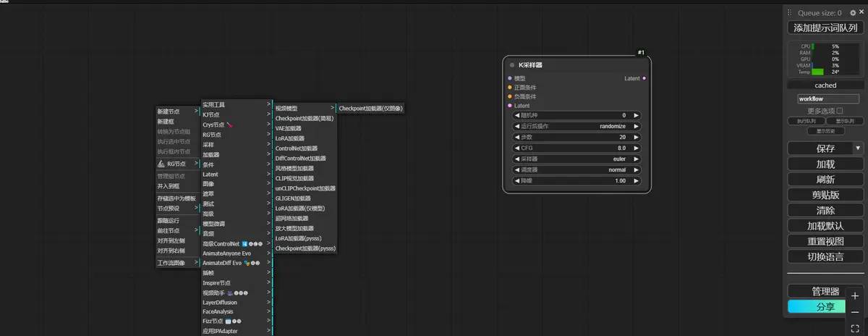The height and width of the screenshot is (336, 868).
Task: Choose 并入到框 in the context menu
Action: (178, 186)
